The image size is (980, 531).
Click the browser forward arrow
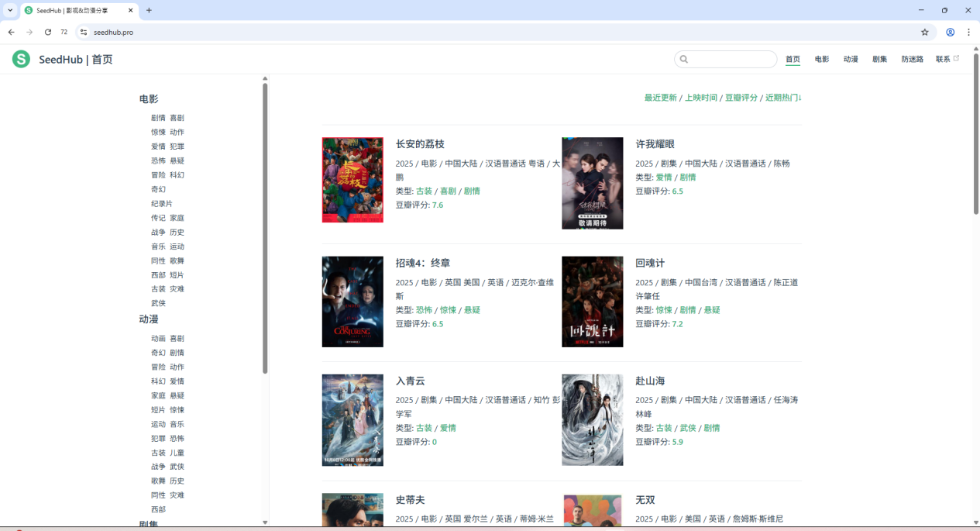pos(29,32)
